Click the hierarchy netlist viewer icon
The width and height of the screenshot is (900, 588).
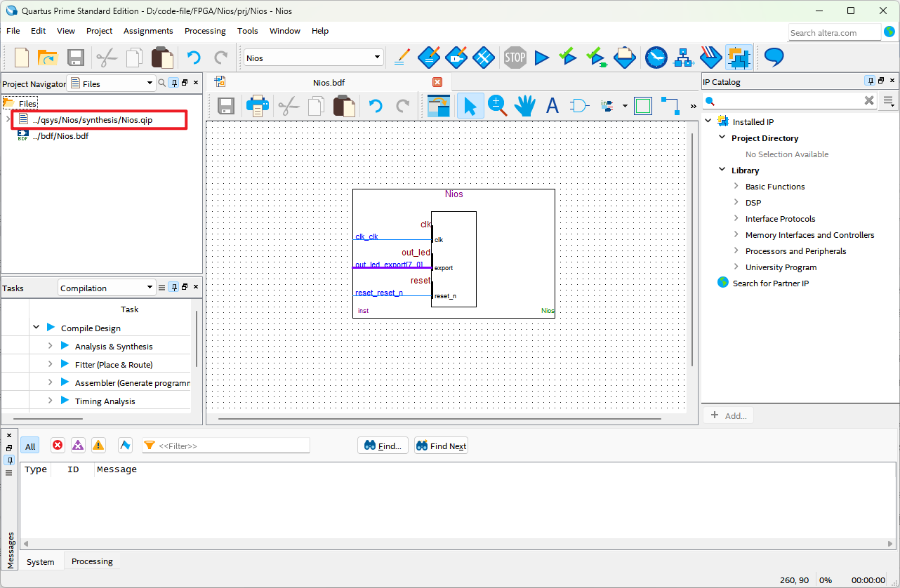point(684,58)
